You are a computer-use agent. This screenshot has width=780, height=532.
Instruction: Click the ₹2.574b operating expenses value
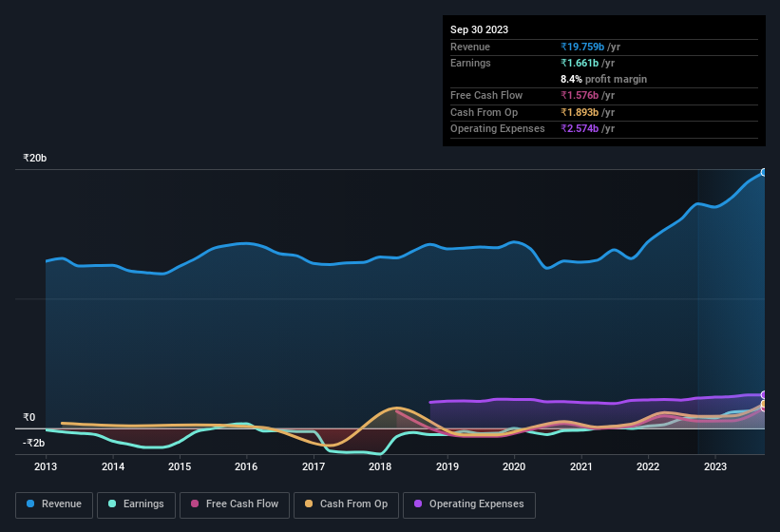click(x=580, y=129)
